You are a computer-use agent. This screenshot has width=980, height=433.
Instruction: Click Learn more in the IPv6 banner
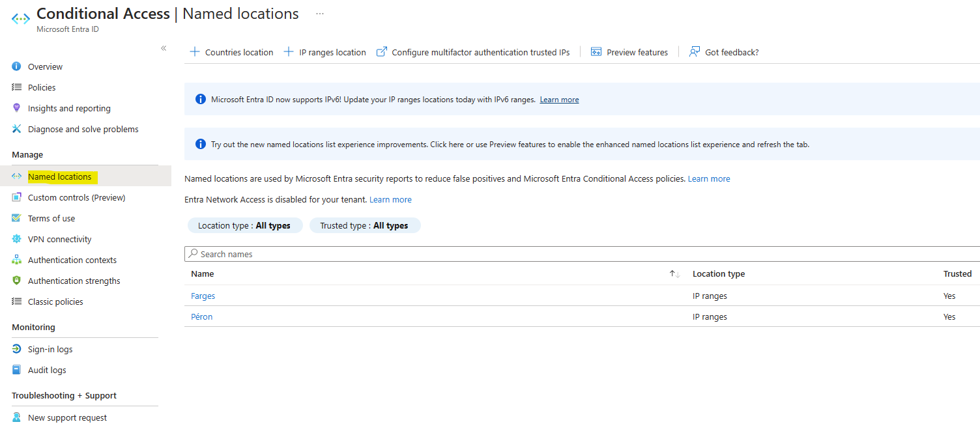[559, 100]
